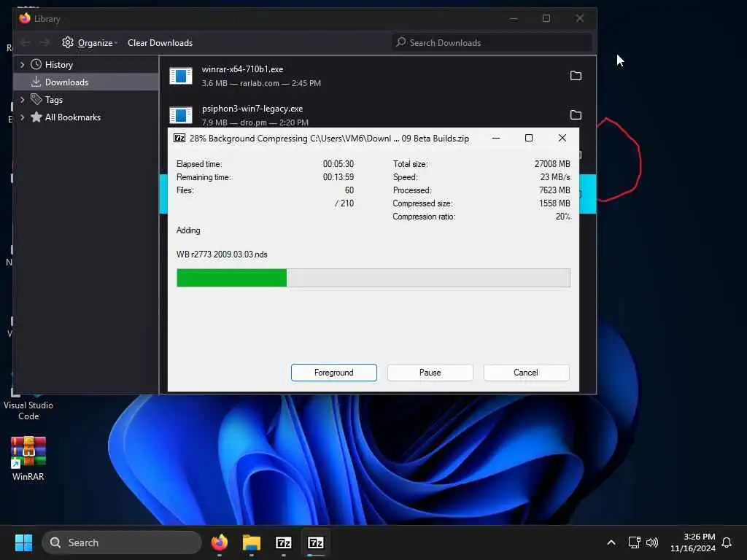747x560 pixels.
Task: Close the Library window
Action: [x=580, y=18]
